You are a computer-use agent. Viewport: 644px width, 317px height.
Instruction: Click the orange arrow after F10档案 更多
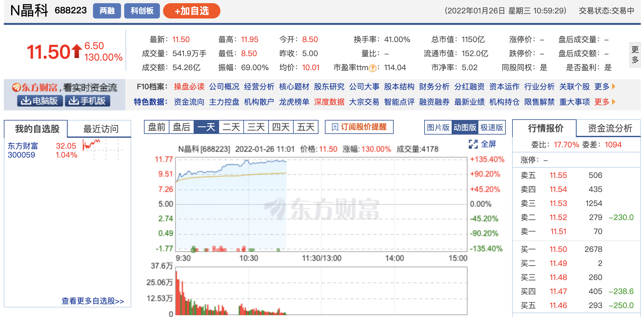pyautogui.click(x=614, y=86)
